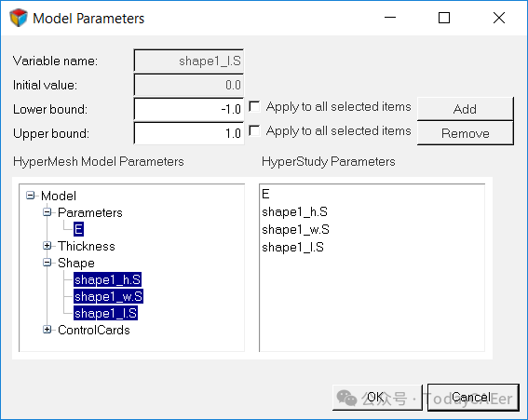Collapse the Parameters tree node
Screen dimensions: 528x420
[47, 212]
